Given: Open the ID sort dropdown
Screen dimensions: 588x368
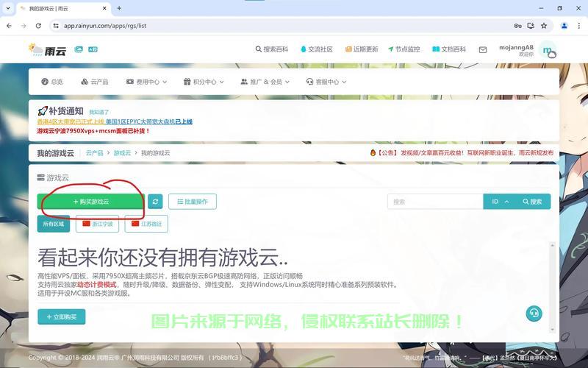Looking at the screenshot, I should (x=500, y=202).
